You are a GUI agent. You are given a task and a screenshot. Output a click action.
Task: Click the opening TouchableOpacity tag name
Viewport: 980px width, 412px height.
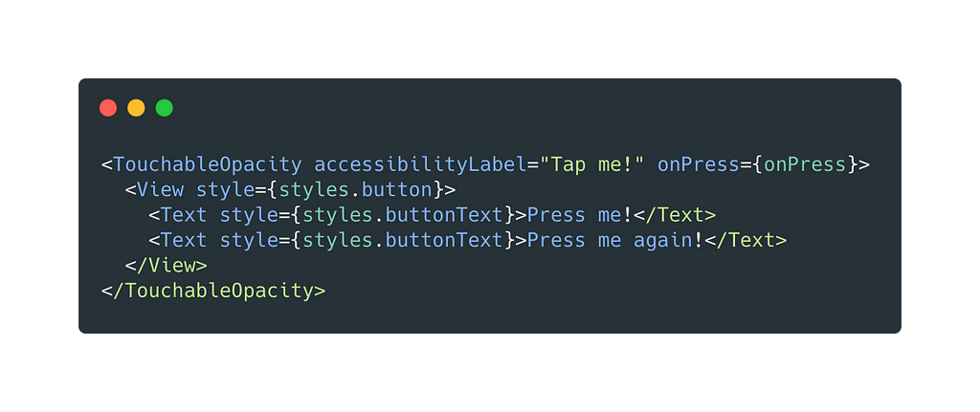coord(208,164)
